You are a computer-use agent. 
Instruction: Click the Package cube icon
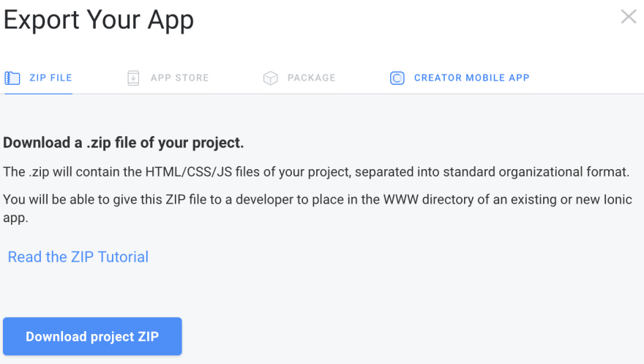(270, 78)
